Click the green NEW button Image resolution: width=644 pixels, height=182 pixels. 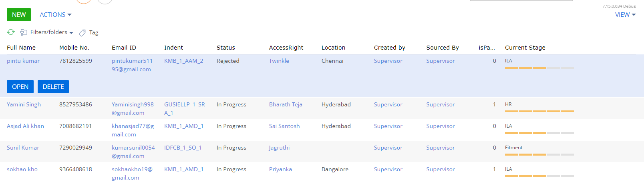coord(19,14)
